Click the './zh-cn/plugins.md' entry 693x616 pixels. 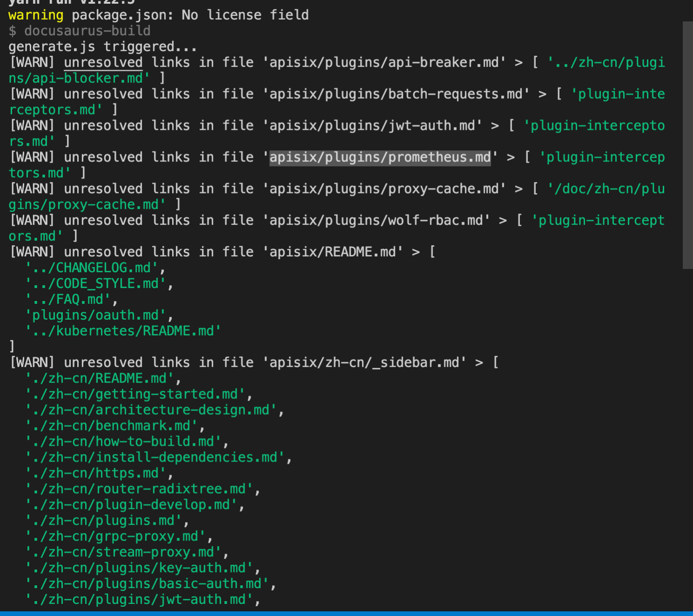tap(103, 521)
